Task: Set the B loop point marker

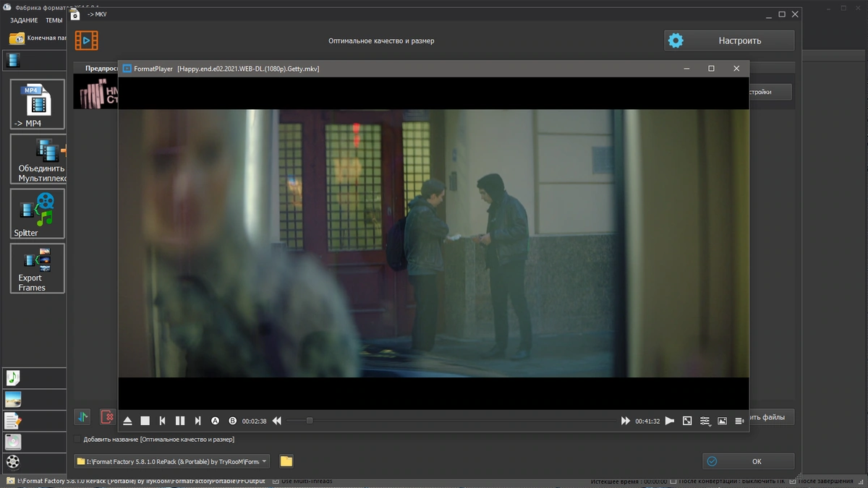Action: [233, 421]
